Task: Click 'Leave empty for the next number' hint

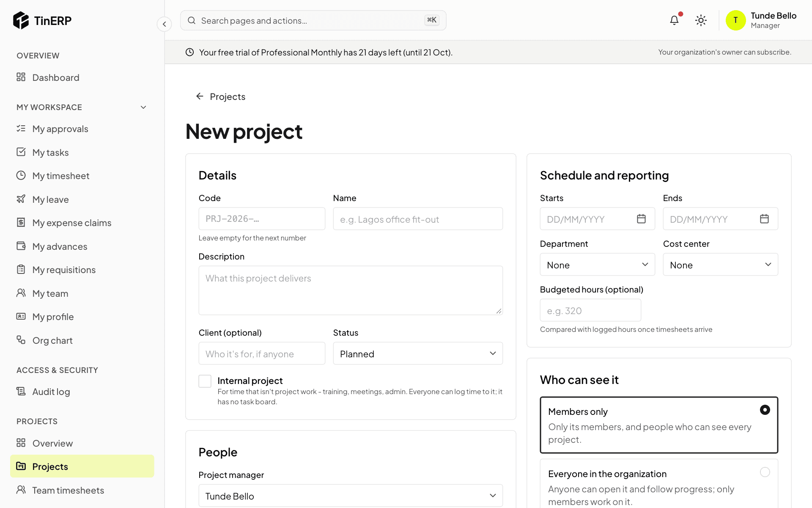Action: pyautogui.click(x=252, y=238)
